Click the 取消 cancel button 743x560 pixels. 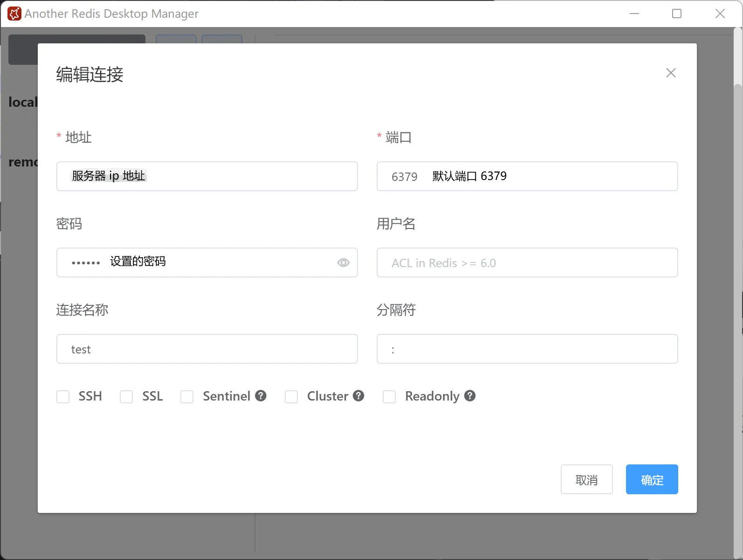(586, 479)
